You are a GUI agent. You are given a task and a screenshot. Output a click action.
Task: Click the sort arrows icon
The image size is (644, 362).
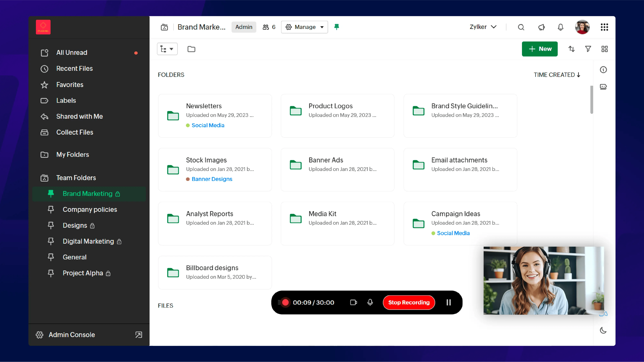click(x=572, y=49)
